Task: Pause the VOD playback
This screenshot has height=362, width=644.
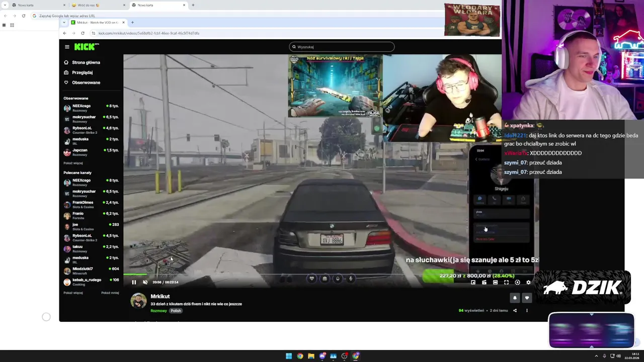Action: click(134, 282)
